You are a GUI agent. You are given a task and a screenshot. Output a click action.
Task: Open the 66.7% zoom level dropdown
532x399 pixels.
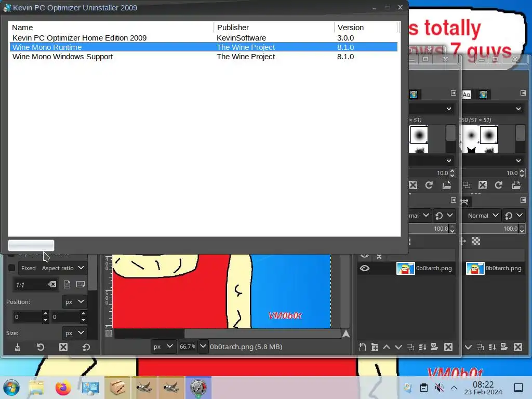click(x=203, y=347)
